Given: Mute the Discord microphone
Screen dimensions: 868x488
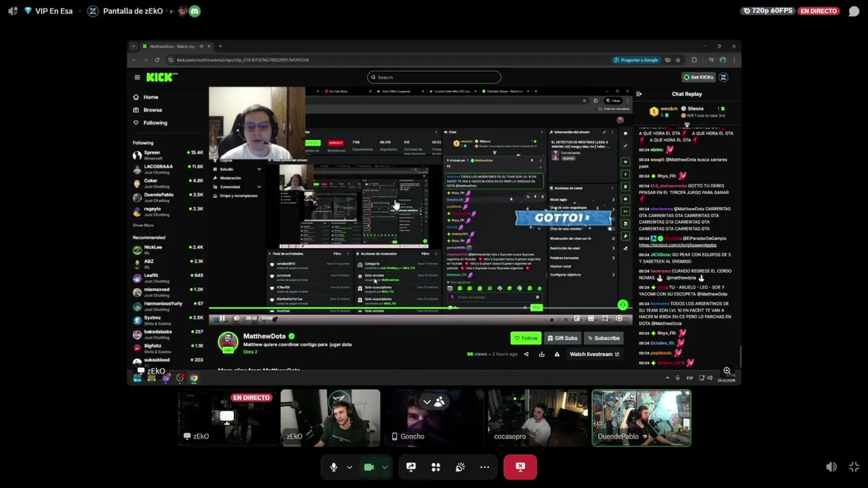Looking at the screenshot, I should pyautogui.click(x=333, y=467).
